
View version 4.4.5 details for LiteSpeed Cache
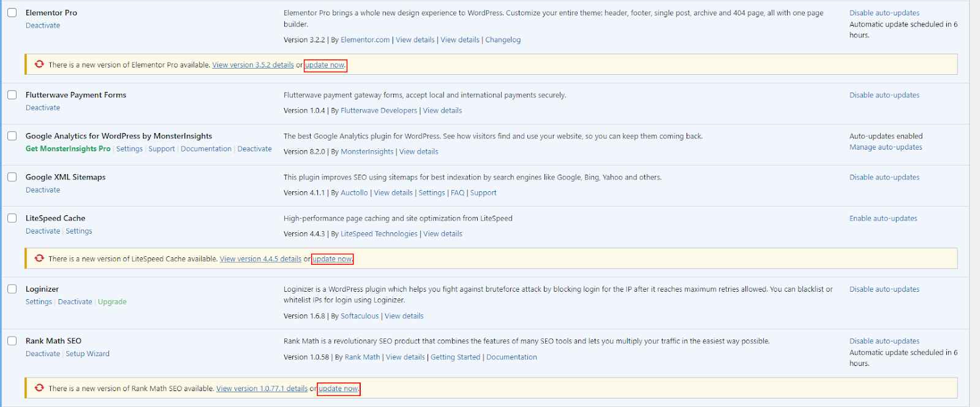[260, 259]
